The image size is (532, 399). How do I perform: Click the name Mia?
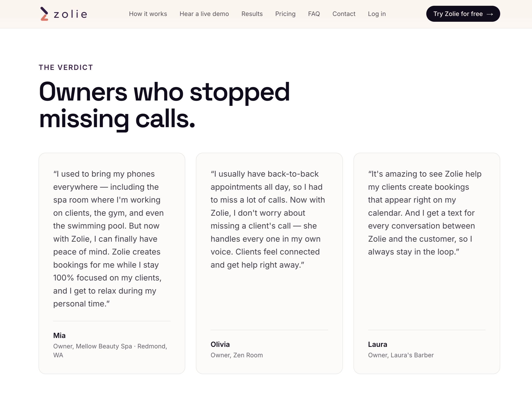(x=59, y=335)
